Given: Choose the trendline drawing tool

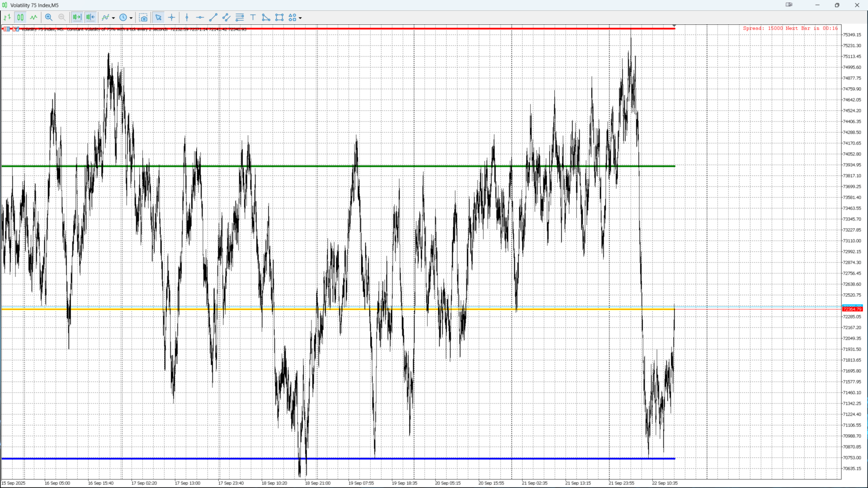Looking at the screenshot, I should coord(213,18).
